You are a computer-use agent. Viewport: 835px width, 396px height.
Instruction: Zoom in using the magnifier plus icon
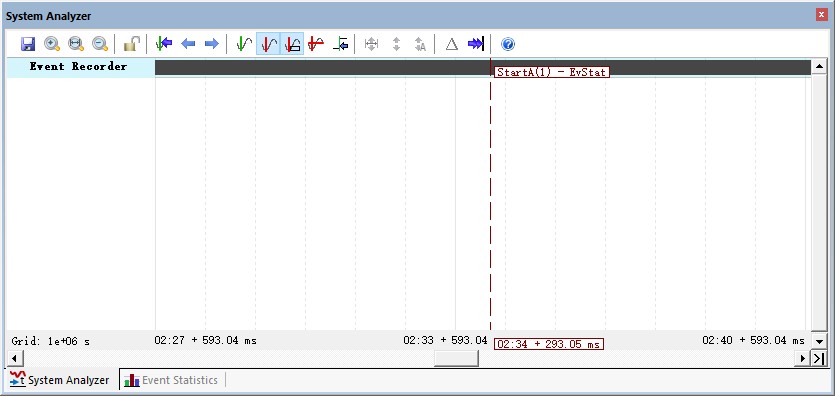[52, 44]
